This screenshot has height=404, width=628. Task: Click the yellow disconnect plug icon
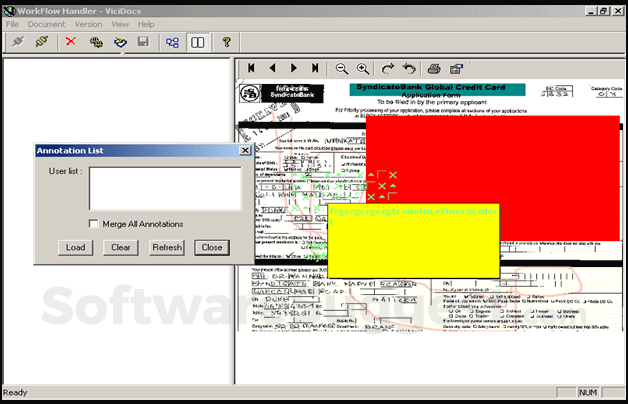click(42, 42)
